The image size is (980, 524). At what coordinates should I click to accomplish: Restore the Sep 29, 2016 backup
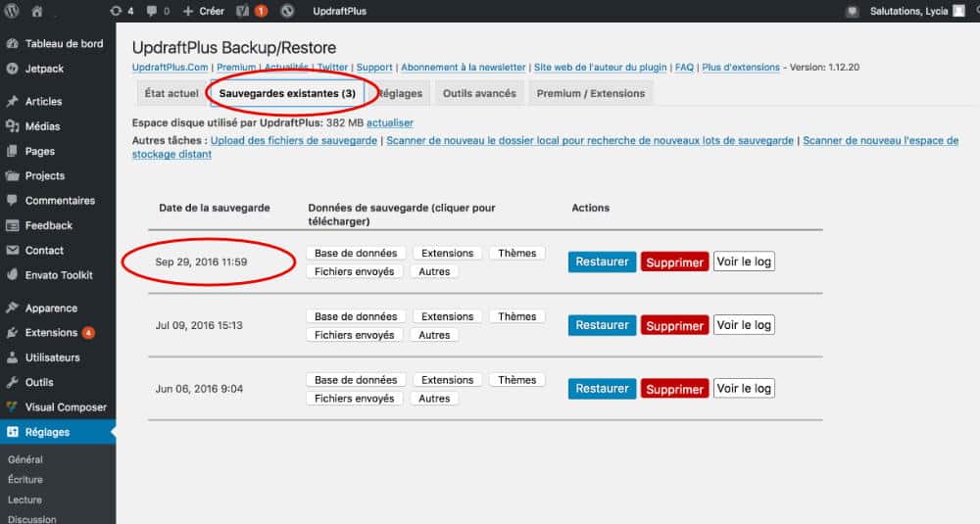pyautogui.click(x=602, y=262)
